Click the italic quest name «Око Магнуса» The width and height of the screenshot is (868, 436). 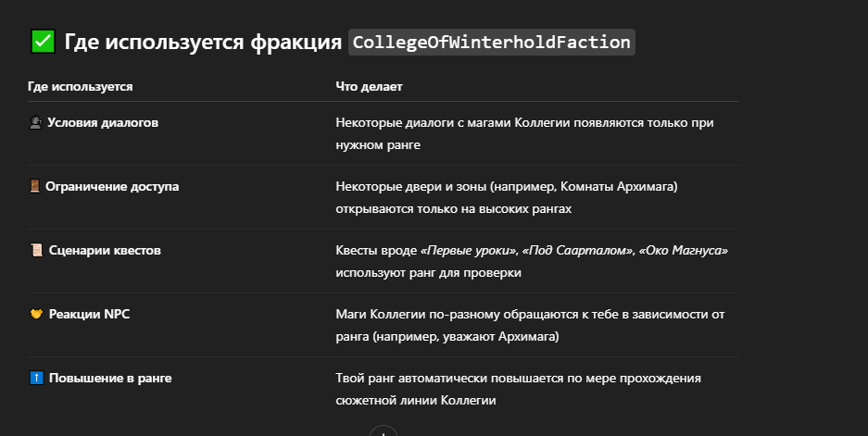[x=684, y=250]
